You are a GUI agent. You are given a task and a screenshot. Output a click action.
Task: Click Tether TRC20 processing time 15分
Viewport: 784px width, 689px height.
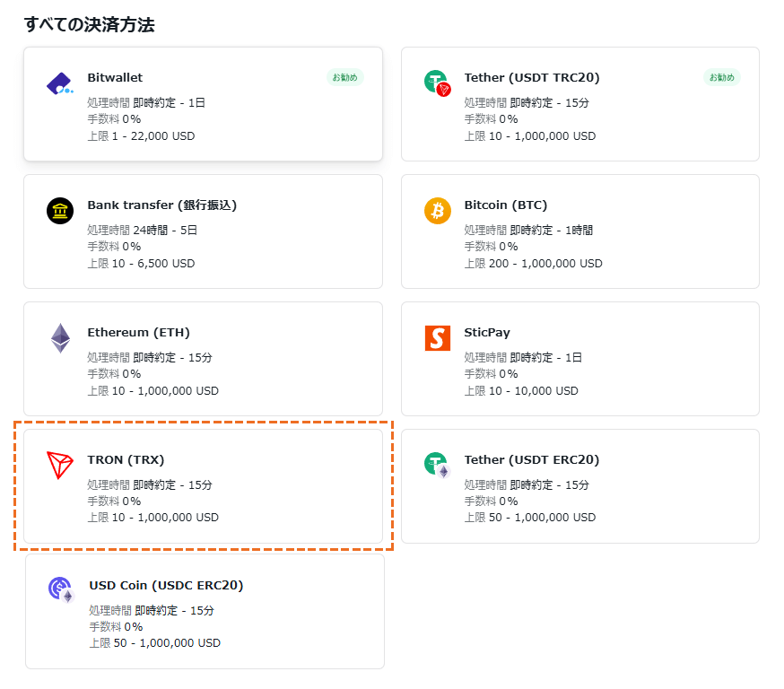pyautogui.click(x=527, y=102)
